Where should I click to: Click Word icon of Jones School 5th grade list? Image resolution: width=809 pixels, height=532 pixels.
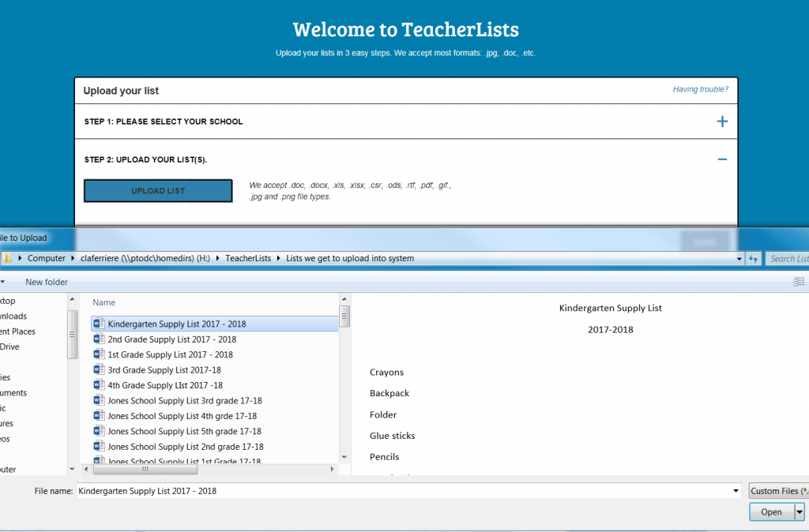[x=99, y=431]
